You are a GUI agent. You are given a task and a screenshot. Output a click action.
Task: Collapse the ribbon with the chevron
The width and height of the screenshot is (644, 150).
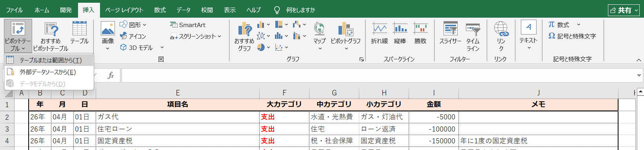pos(639,60)
